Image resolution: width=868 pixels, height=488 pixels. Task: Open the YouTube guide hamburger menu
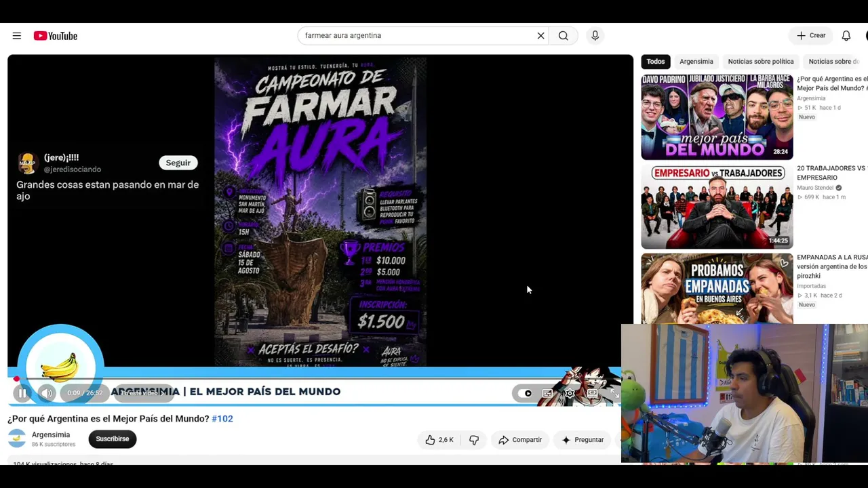coord(17,36)
